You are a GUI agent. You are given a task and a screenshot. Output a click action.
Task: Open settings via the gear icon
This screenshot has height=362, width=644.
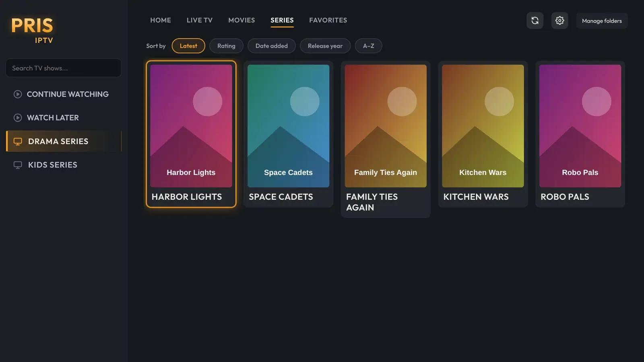click(560, 21)
